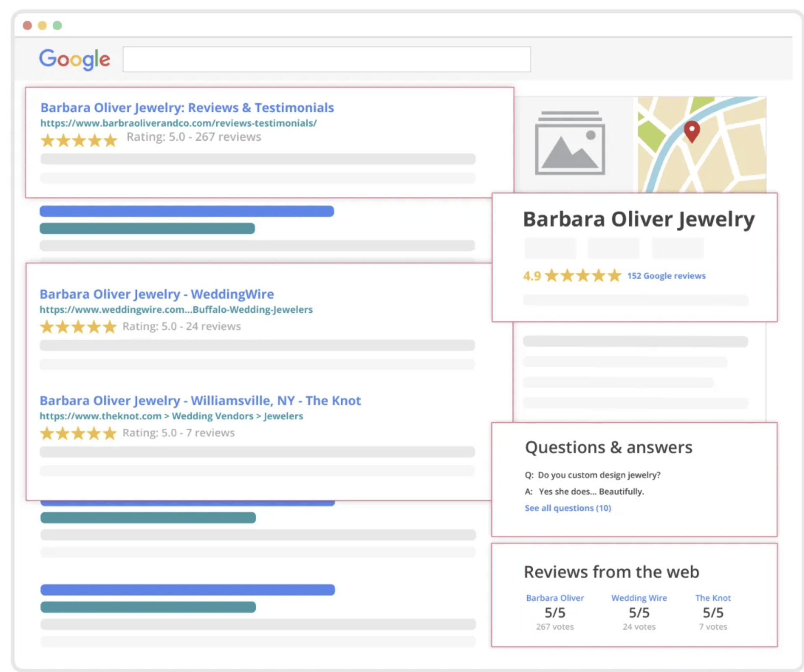This screenshot has height=672, width=804.
Task: Select the Barbara Oliver web reviews source
Action: 555,598
